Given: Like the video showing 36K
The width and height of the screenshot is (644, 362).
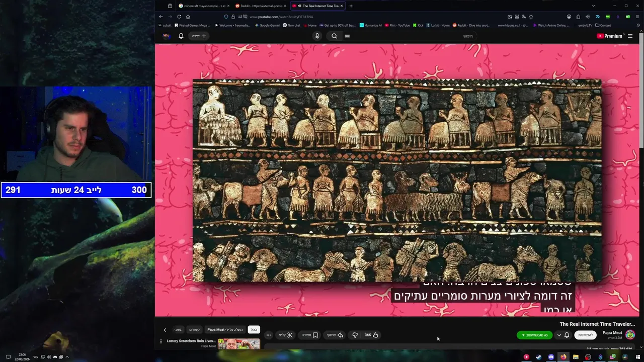Looking at the screenshot, I should 371,335.
